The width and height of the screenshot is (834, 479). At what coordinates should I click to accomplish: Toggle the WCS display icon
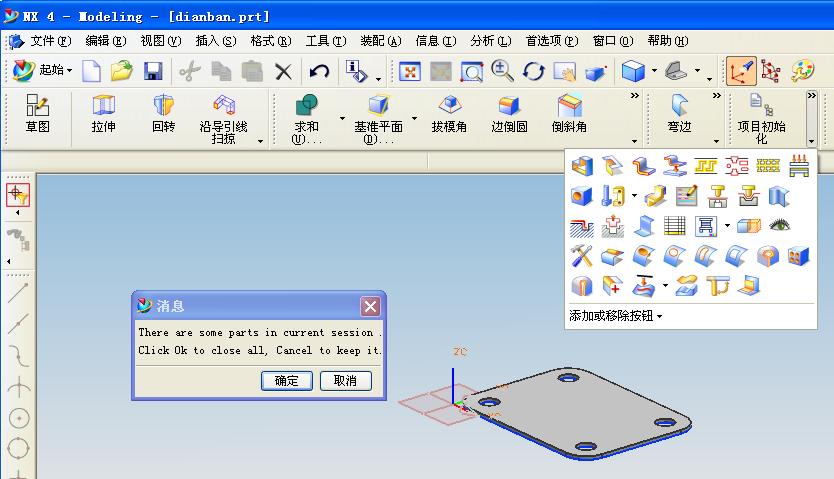tap(741, 71)
